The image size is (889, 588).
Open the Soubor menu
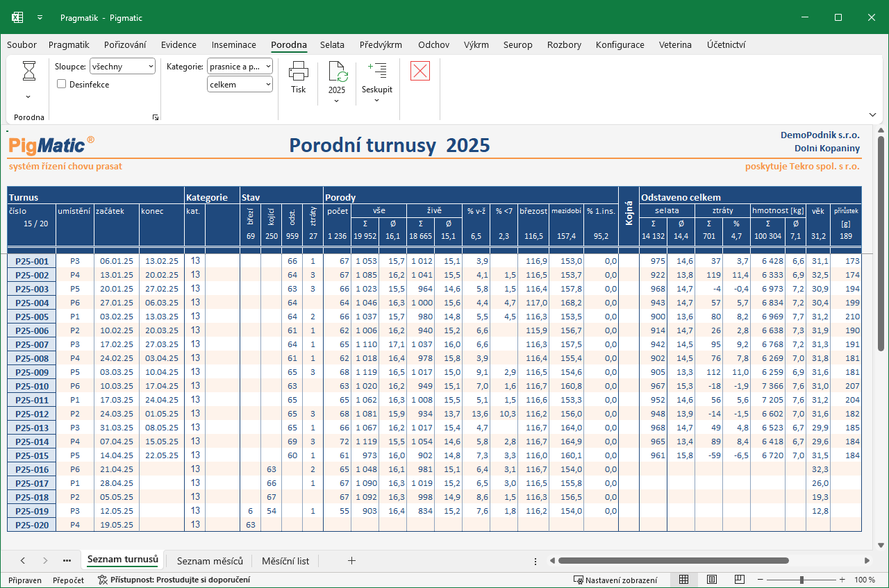[22, 45]
